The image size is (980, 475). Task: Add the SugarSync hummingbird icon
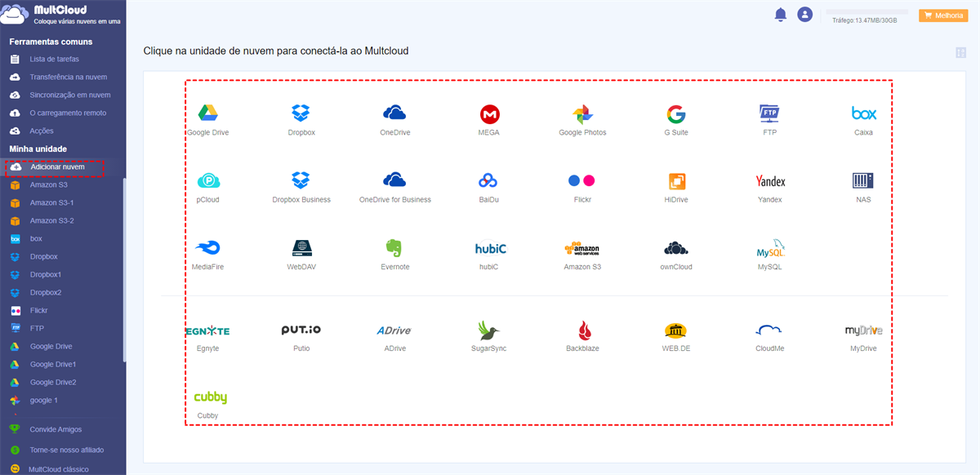point(488,331)
